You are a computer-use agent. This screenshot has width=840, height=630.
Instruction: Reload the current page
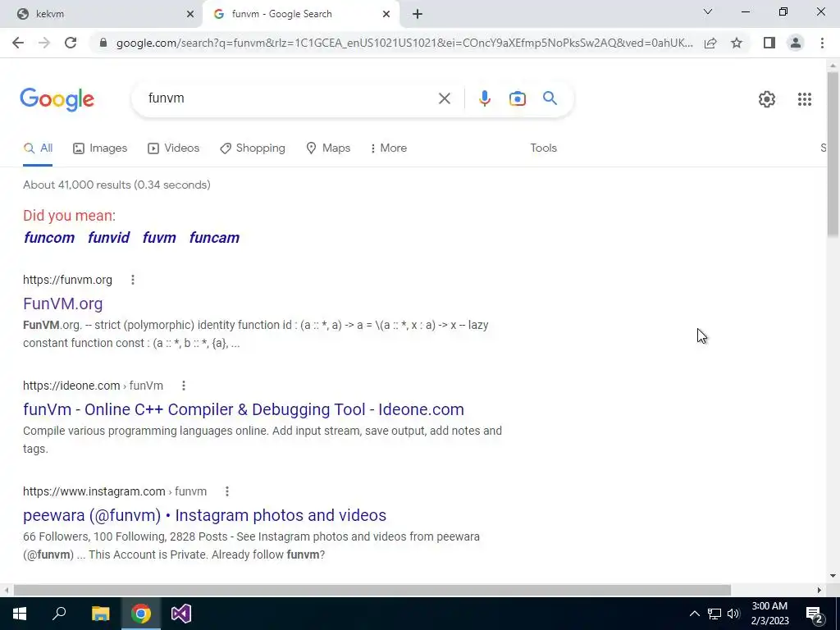click(x=71, y=43)
